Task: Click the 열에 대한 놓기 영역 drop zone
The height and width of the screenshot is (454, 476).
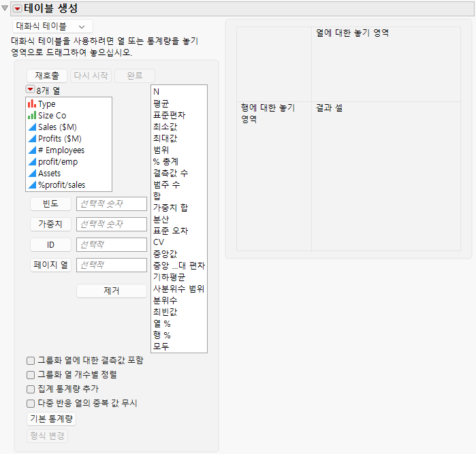Action: (x=386, y=65)
